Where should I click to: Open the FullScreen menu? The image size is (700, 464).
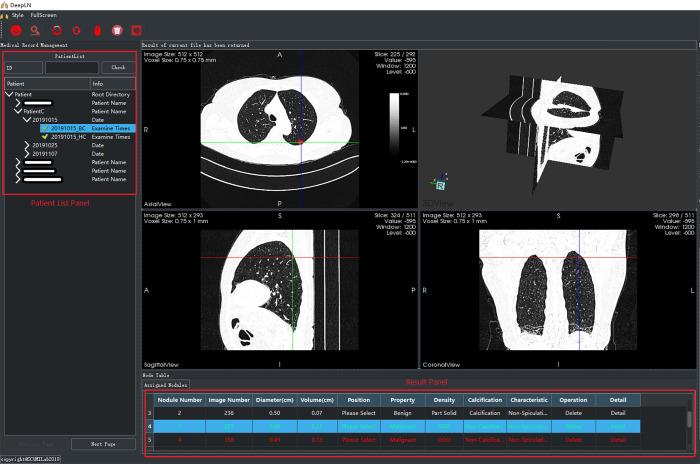(x=44, y=16)
